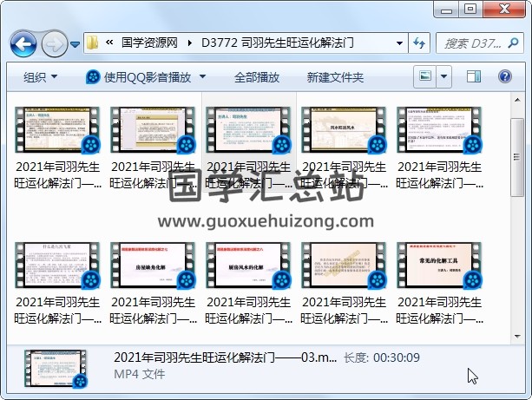The height and width of the screenshot is (400, 532).
Task: Open help with the blue question mark
Action: pyautogui.click(x=505, y=76)
